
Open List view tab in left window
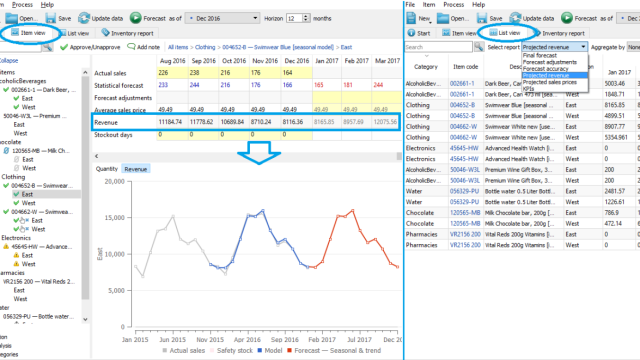[x=74, y=33]
